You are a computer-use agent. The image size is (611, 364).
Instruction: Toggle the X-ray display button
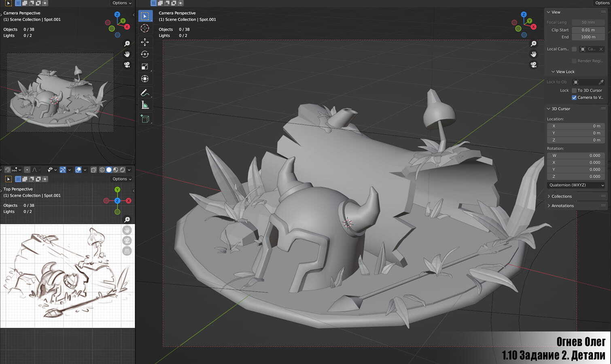tap(93, 170)
